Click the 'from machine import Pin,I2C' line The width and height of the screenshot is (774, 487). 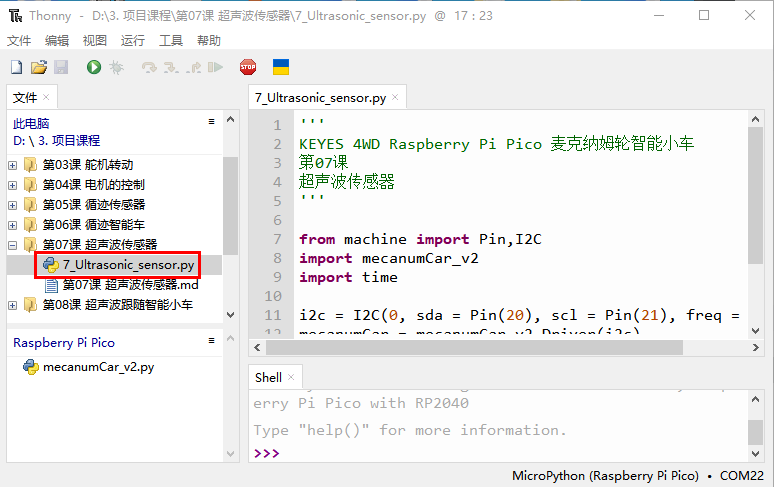421,239
